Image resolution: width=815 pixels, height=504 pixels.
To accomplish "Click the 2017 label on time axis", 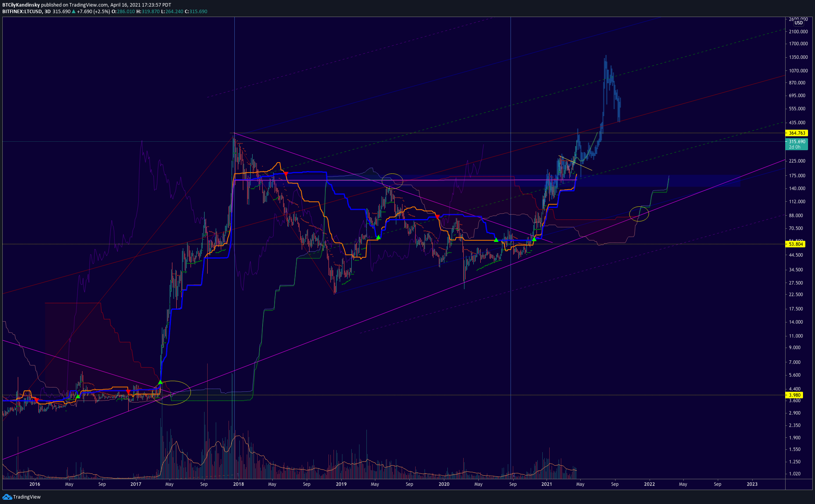I will tap(136, 484).
